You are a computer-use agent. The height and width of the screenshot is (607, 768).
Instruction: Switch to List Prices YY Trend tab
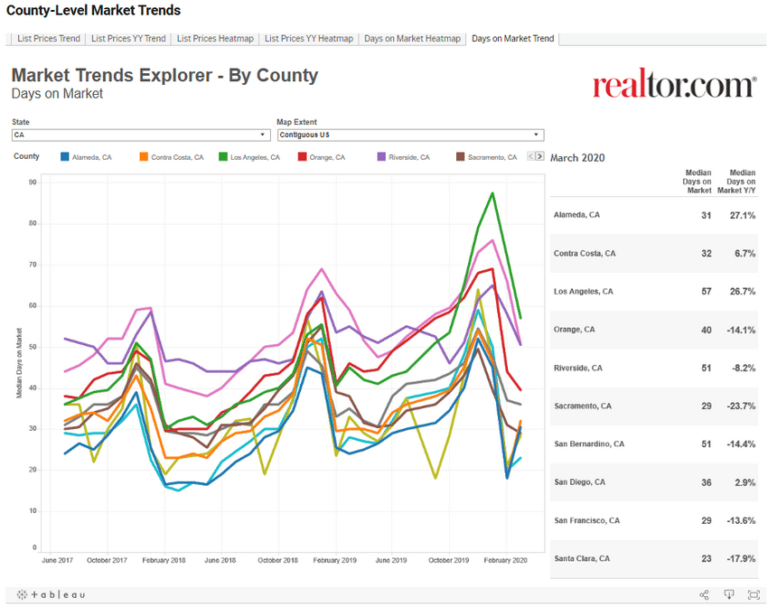128,39
